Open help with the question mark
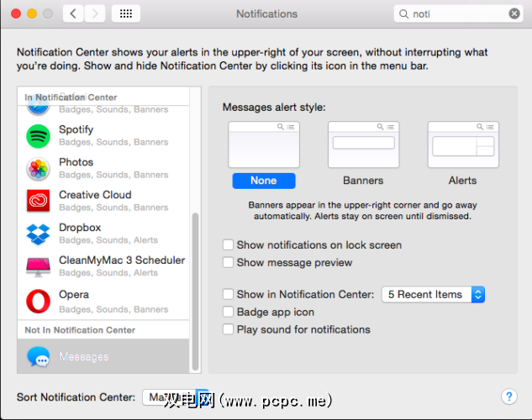532x420 pixels. pyautogui.click(x=509, y=396)
